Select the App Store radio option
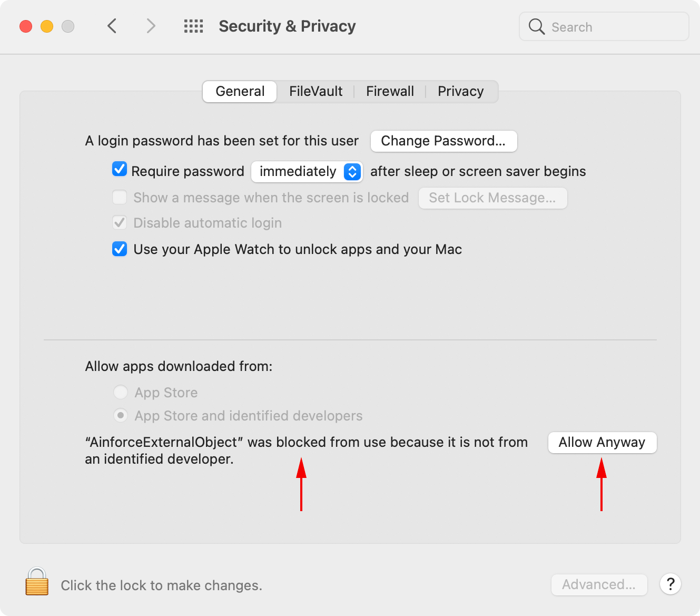This screenshot has width=700, height=616. click(121, 392)
